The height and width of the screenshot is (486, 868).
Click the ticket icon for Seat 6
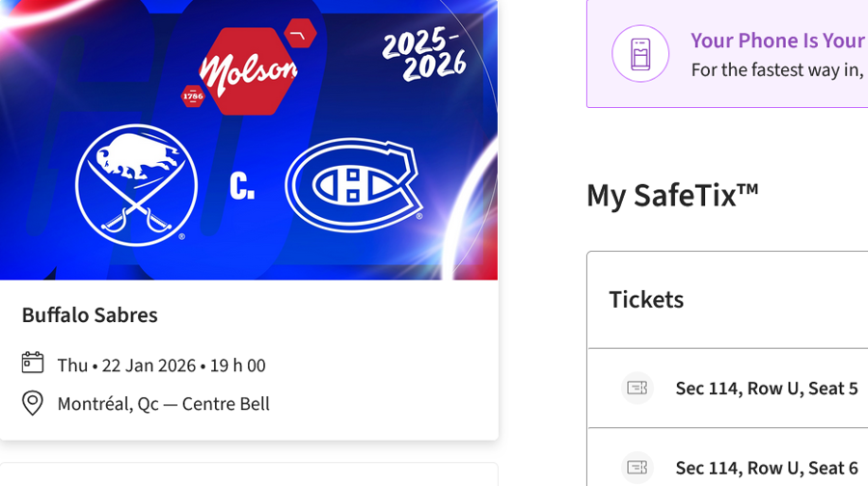pyautogui.click(x=637, y=468)
